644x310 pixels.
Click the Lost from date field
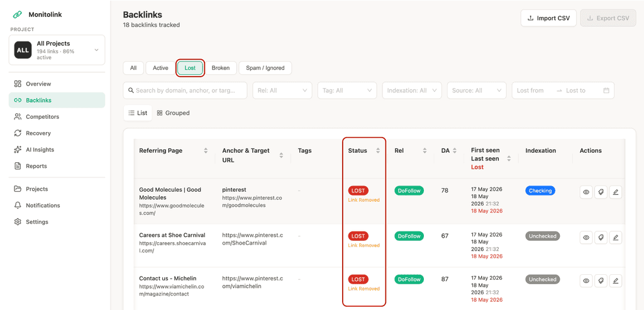pos(530,91)
